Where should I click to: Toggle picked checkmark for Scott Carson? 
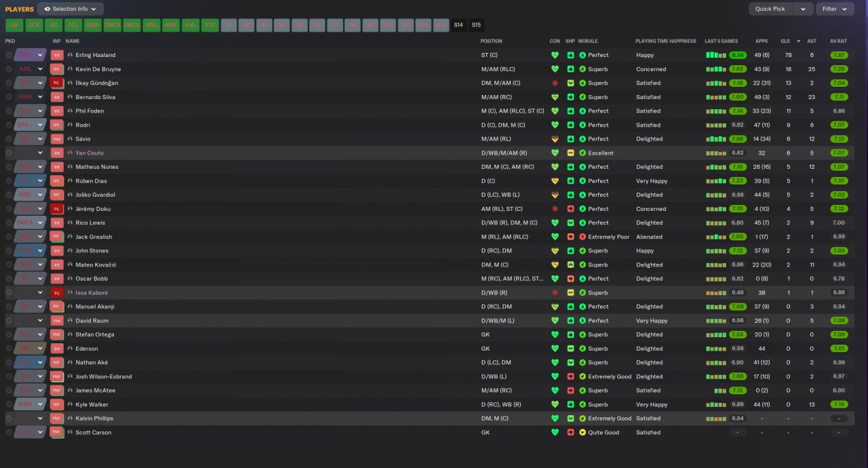[x=9, y=432]
